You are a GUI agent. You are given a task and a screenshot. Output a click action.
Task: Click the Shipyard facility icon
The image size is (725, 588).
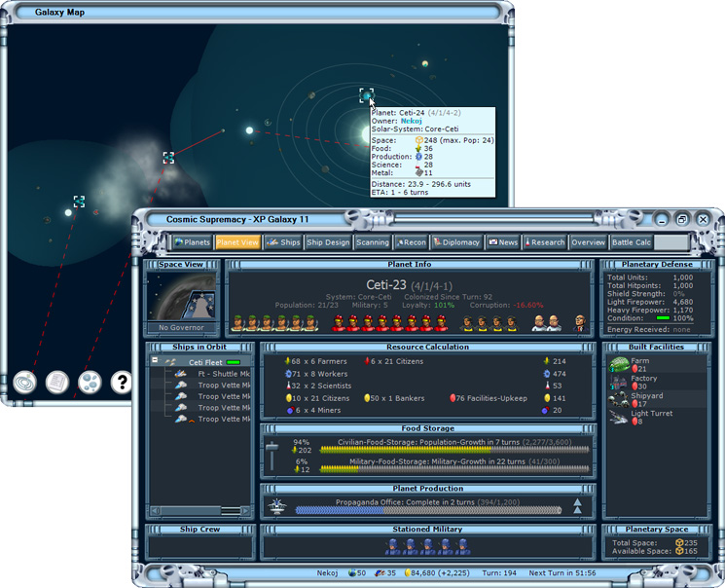pyautogui.click(x=619, y=400)
